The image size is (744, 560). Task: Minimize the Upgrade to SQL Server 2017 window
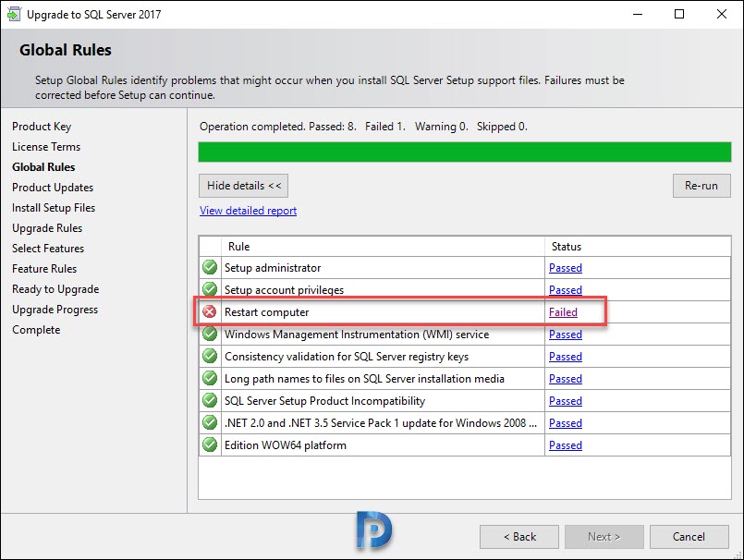click(638, 14)
